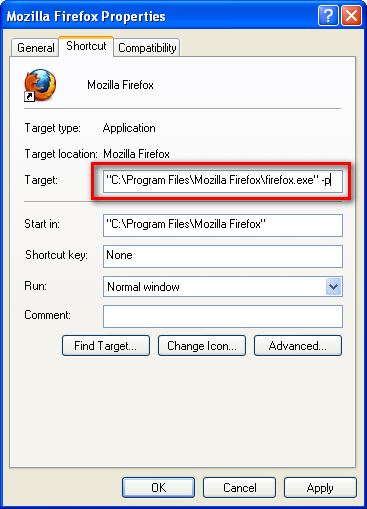The height and width of the screenshot is (509, 367).
Task: Click the Firefox shortcut icon
Action: tap(40, 85)
